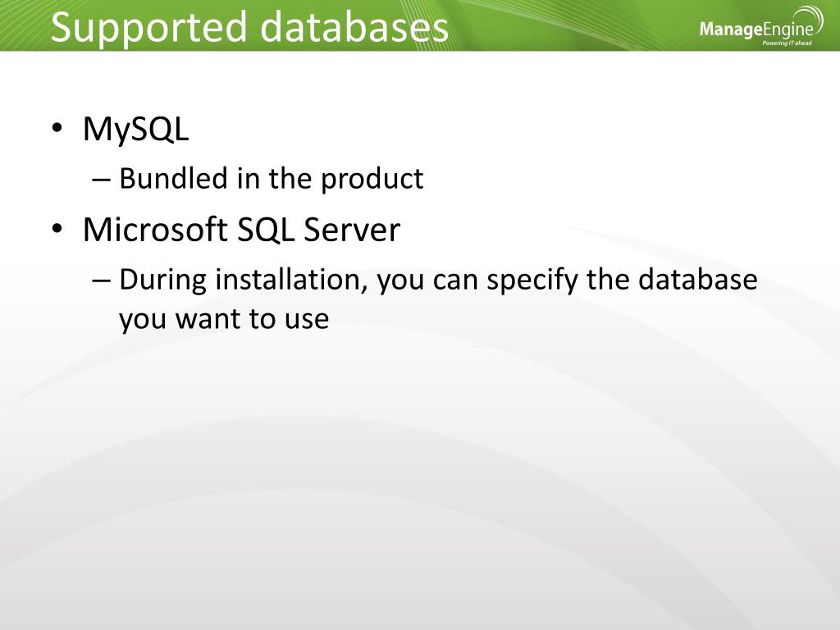Select the "Bundled in the product" sub-item

[271, 178]
